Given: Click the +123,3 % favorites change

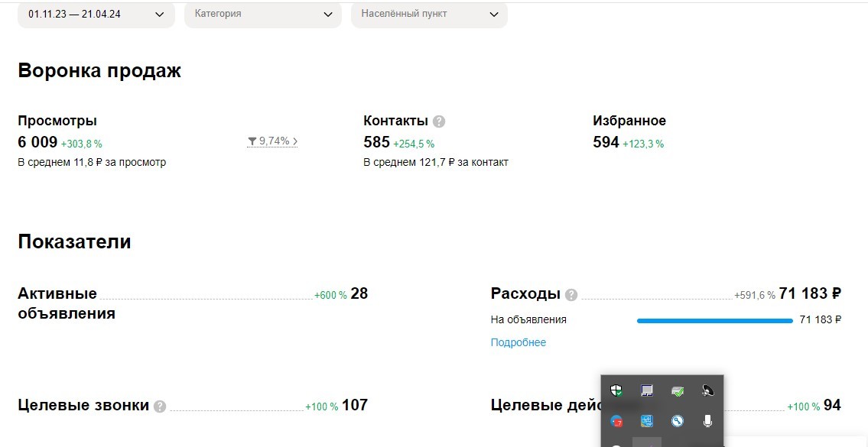Looking at the screenshot, I should pos(643,144).
